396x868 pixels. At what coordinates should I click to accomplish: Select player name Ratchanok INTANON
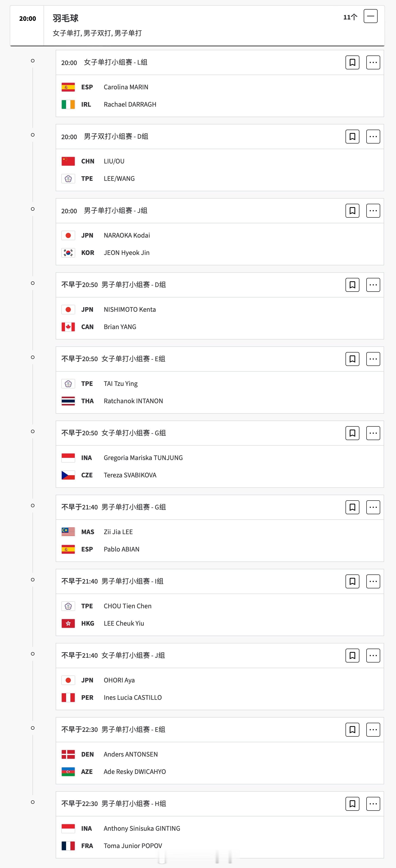click(133, 401)
